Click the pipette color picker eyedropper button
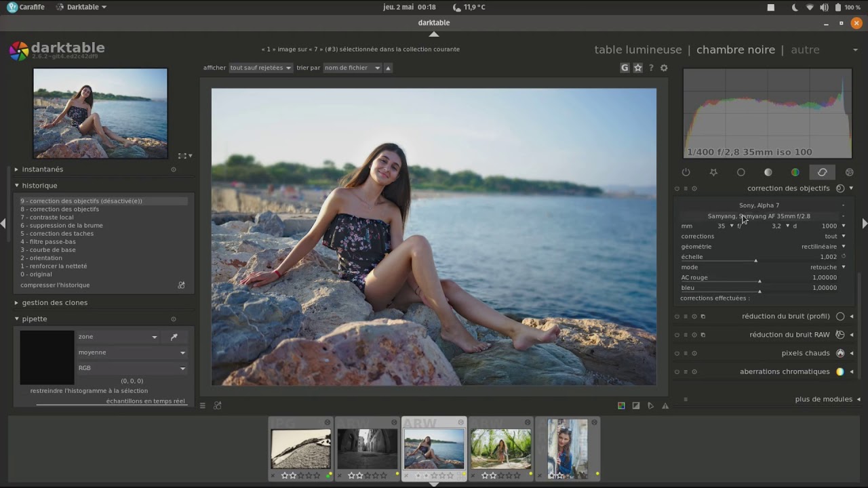Viewport: 868px width, 488px height. tap(174, 337)
